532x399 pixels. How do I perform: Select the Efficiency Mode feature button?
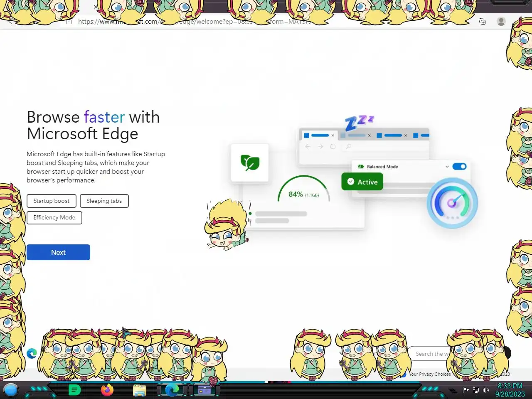54,217
